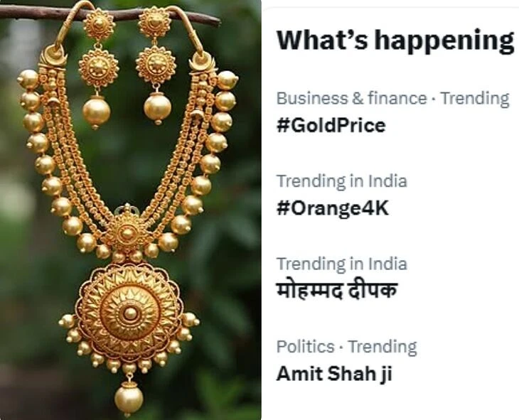
Task: Click "Trending in India" above #Orange4K
Action: [x=341, y=181]
